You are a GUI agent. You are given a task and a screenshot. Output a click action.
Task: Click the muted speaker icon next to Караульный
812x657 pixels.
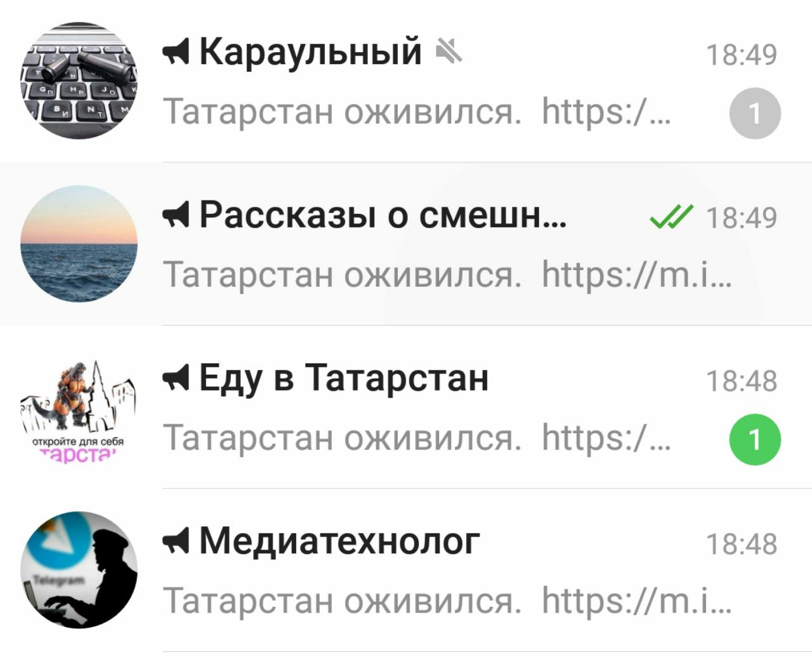[x=449, y=51]
